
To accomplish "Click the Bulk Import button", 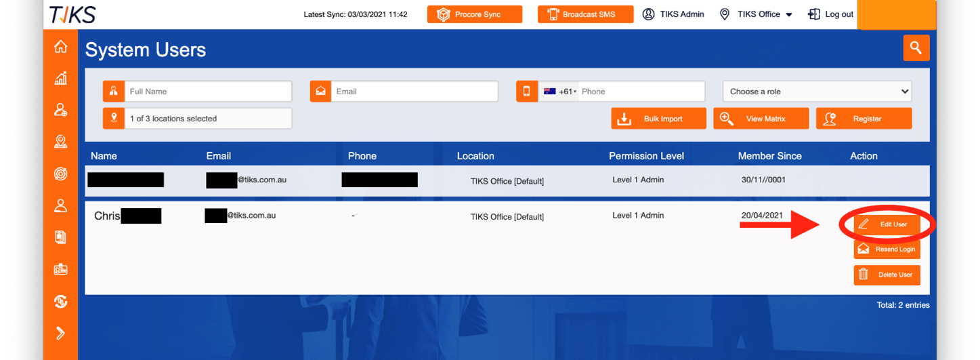I will 658,119.
